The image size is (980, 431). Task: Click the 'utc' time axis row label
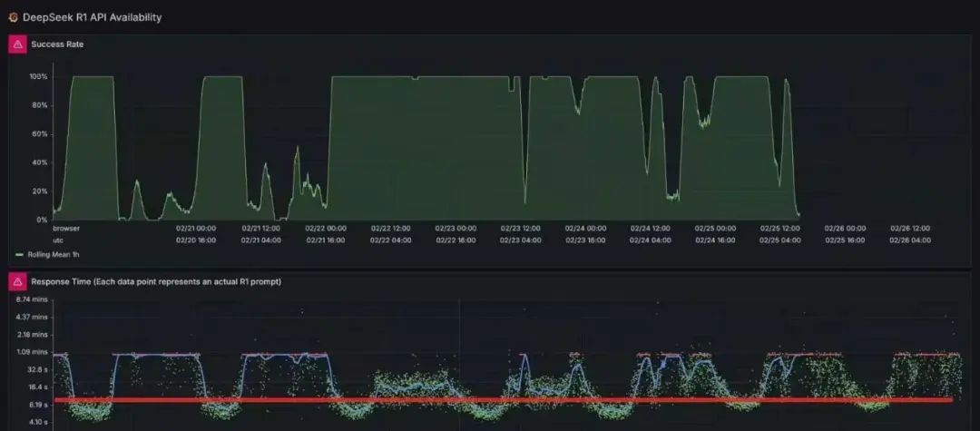coord(58,240)
